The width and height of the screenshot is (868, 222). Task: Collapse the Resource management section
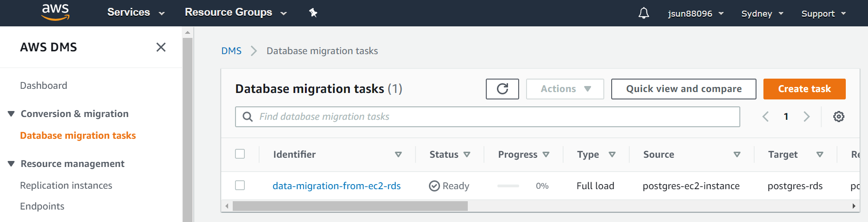(x=11, y=164)
